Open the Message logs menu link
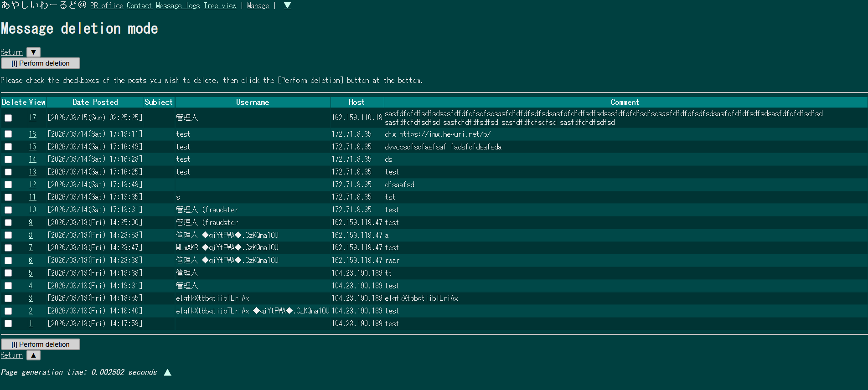The height and width of the screenshot is (390, 868). pos(178,5)
